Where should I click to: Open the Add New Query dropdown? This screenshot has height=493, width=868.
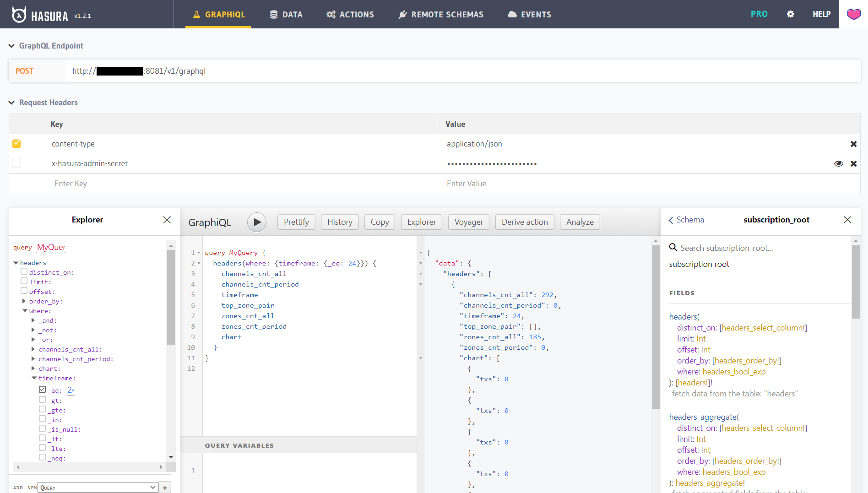98,488
